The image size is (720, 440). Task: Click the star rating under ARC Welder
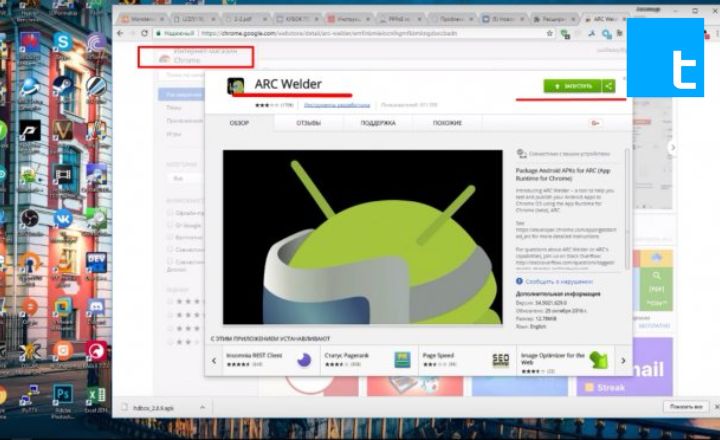tap(268, 105)
